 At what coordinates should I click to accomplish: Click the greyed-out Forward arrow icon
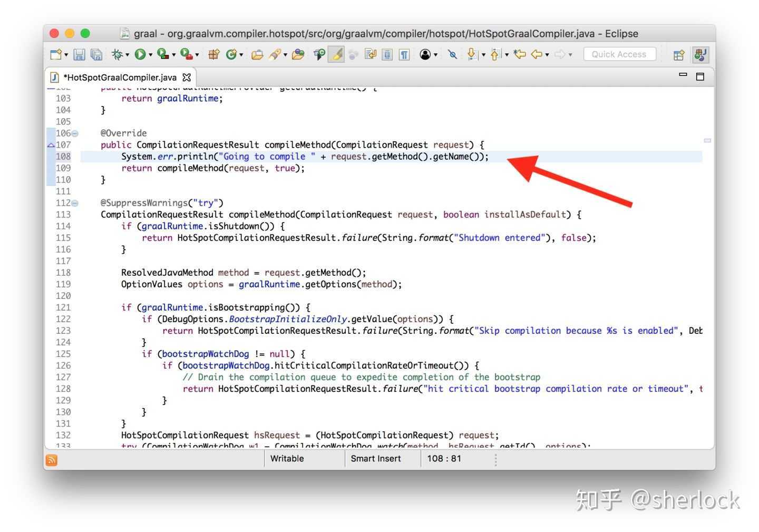pyautogui.click(x=560, y=54)
